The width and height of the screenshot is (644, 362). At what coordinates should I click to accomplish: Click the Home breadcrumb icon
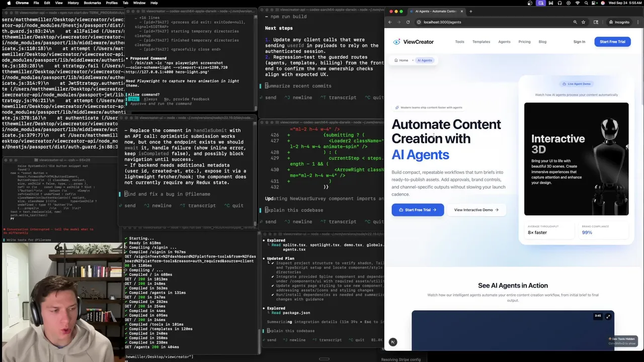point(397,60)
